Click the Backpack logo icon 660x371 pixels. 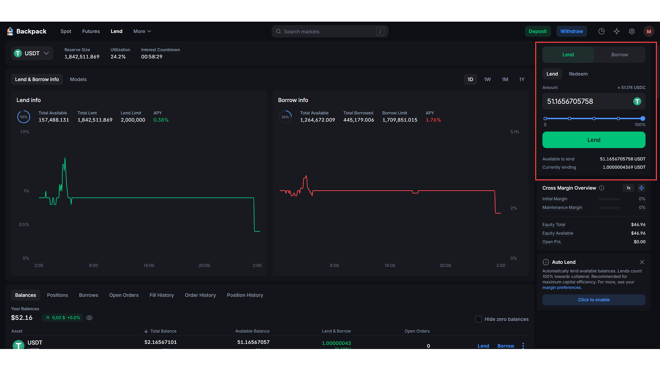coord(10,32)
